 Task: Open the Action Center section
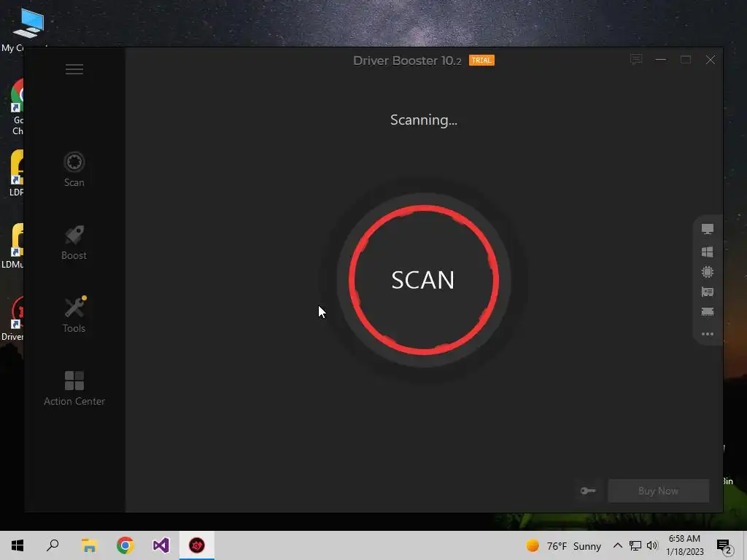point(74,389)
